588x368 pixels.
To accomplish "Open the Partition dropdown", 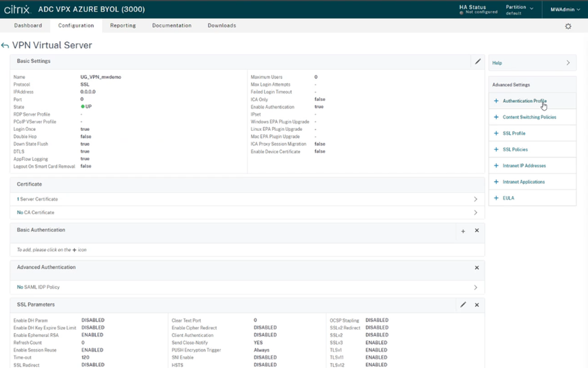I will click(519, 10).
